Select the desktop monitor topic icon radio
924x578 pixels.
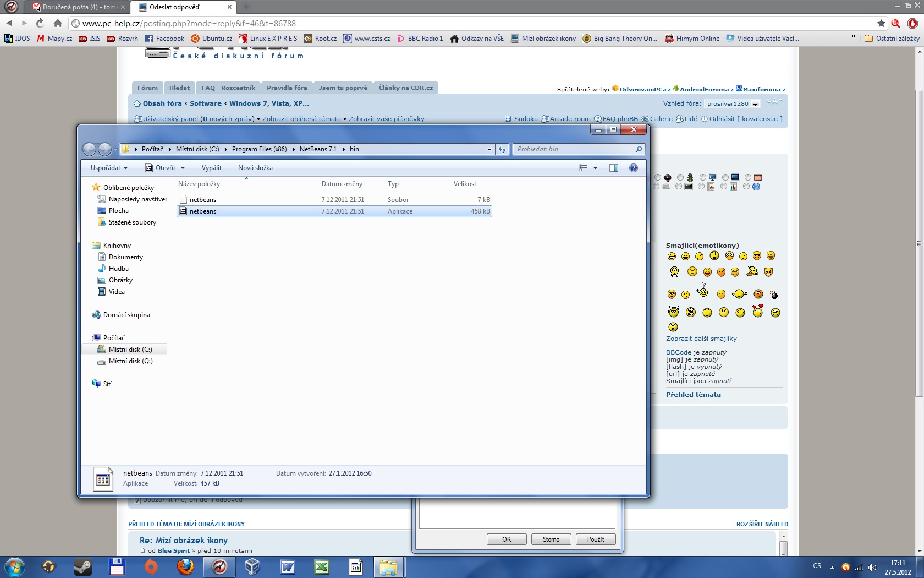703,177
